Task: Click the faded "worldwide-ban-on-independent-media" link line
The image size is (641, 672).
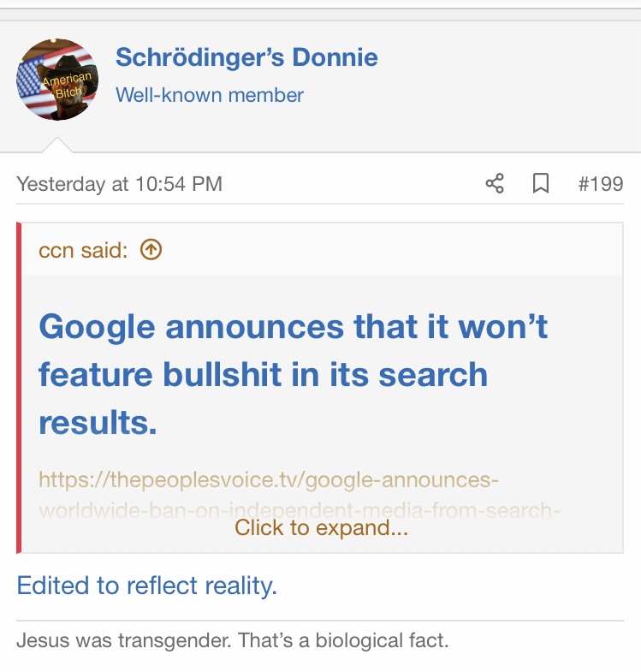Action: pos(299,511)
